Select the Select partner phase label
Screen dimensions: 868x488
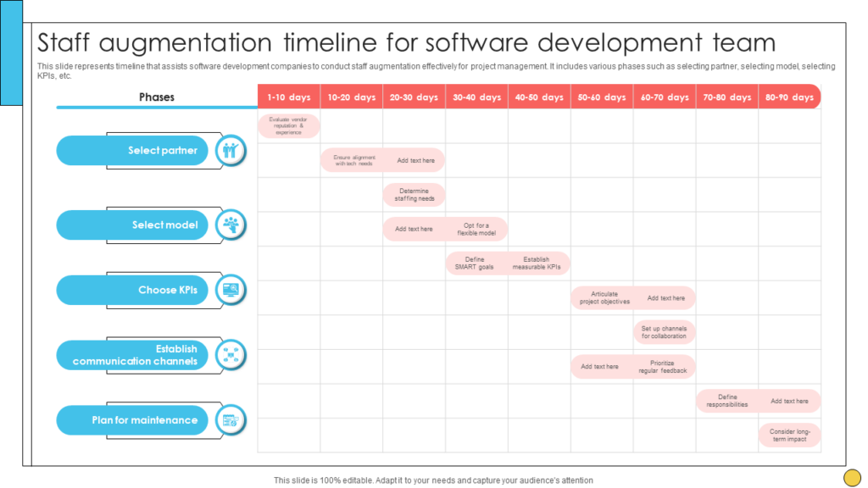tap(132, 151)
